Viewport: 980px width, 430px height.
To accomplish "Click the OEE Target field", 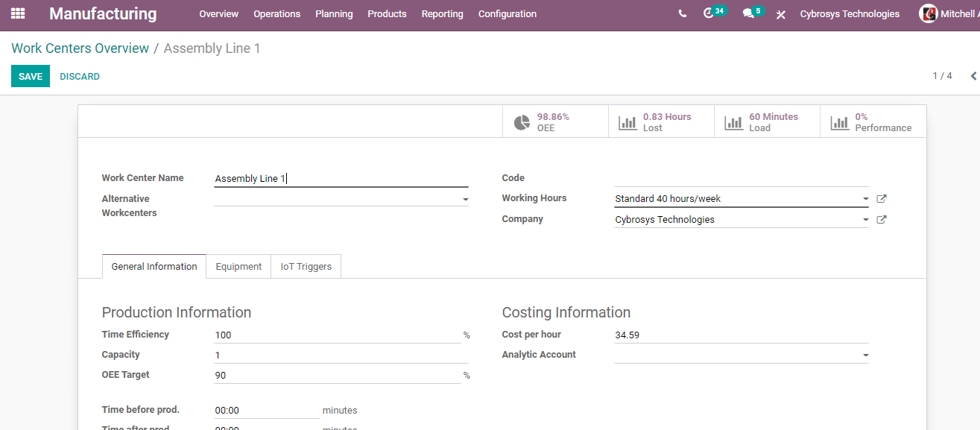I will (x=337, y=376).
